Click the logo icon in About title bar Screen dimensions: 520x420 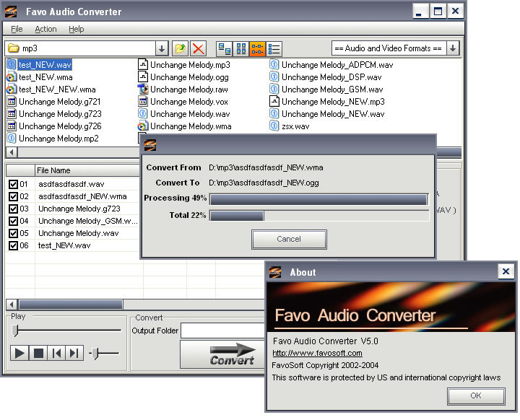pyautogui.click(x=274, y=273)
